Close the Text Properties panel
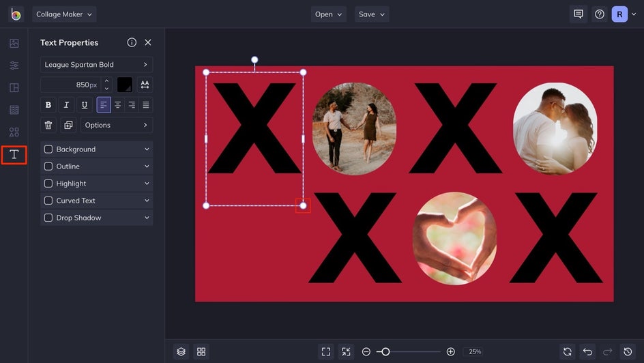Viewport: 644px width, 363px height. tap(148, 42)
